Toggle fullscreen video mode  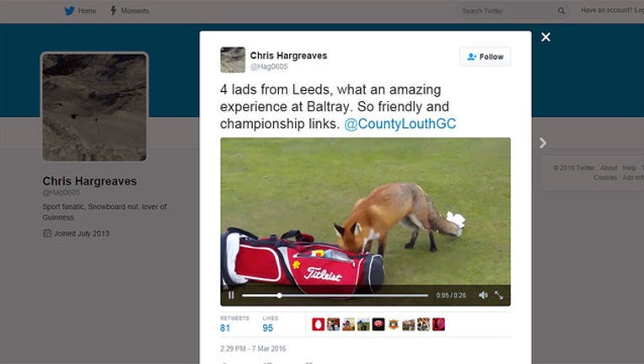[x=499, y=295]
